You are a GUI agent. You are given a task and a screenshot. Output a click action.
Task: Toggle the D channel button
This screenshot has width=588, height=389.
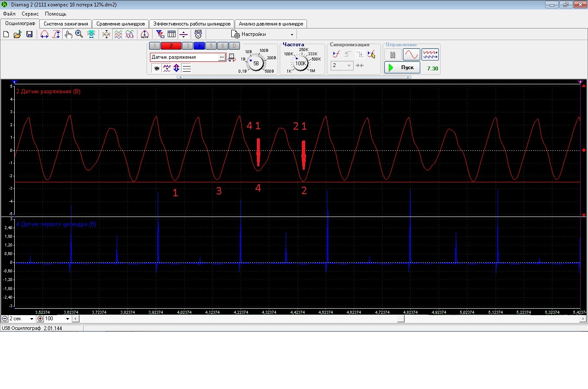(234, 46)
